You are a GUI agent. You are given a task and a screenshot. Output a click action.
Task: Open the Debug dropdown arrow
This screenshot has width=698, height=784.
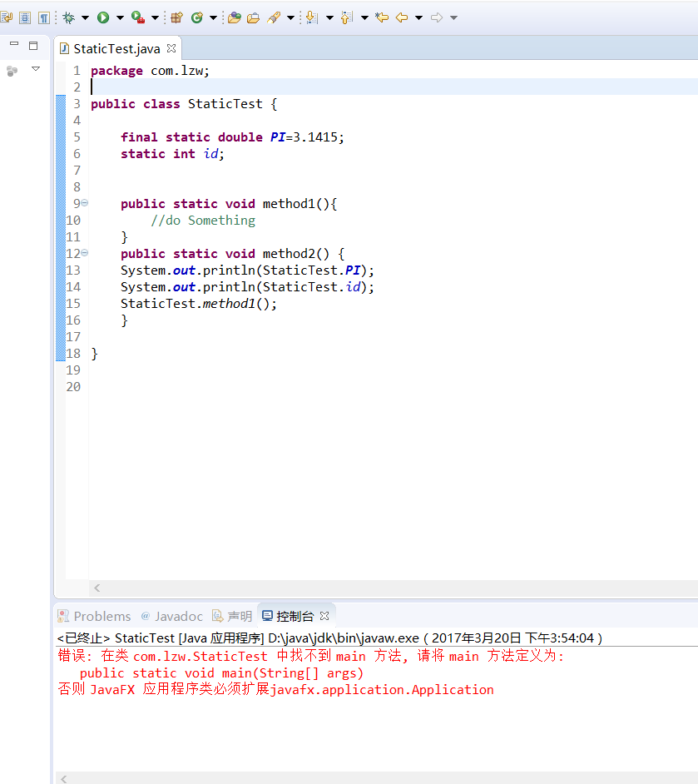[x=86, y=17]
